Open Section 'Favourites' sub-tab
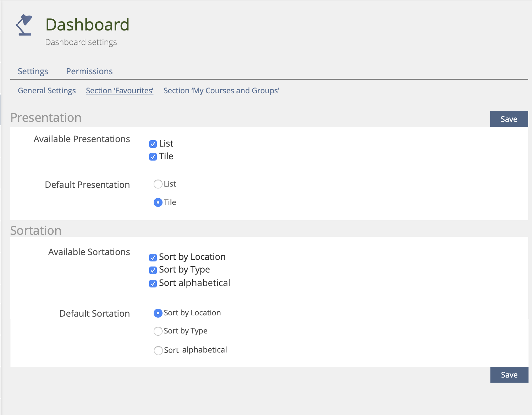Image resolution: width=532 pixels, height=415 pixels. [x=120, y=91]
